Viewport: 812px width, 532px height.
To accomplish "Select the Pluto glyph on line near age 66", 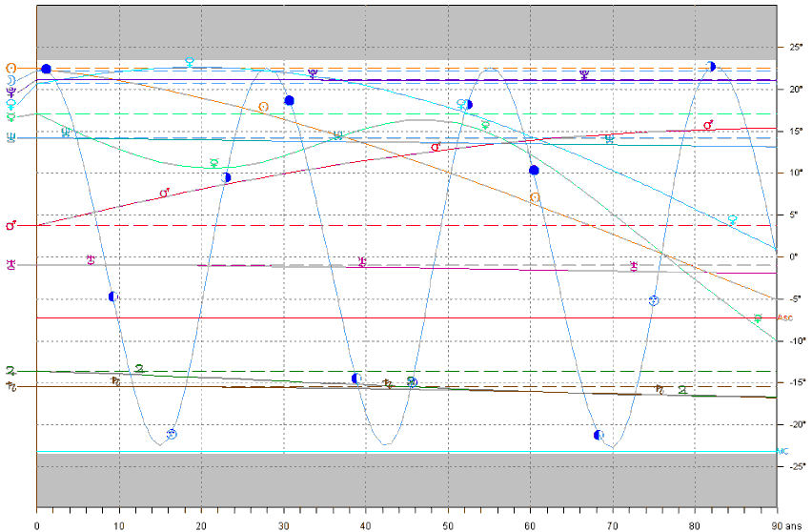I will coord(584,74).
